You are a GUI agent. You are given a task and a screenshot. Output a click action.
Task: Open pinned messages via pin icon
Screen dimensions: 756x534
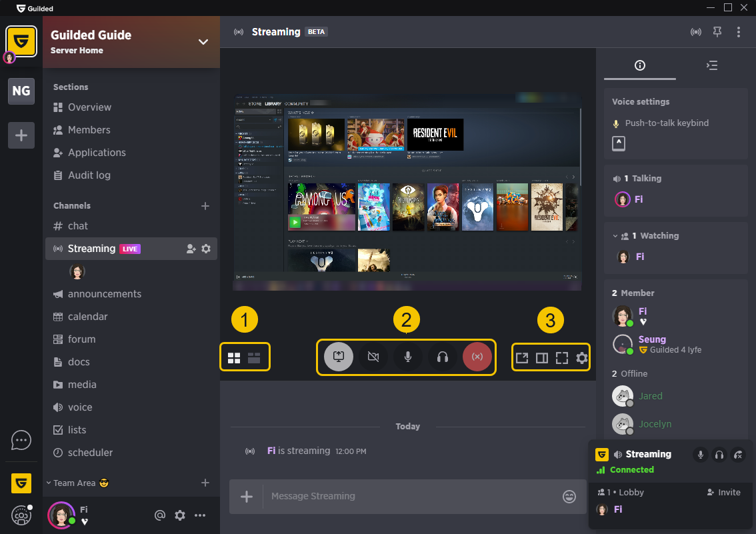coord(717,32)
